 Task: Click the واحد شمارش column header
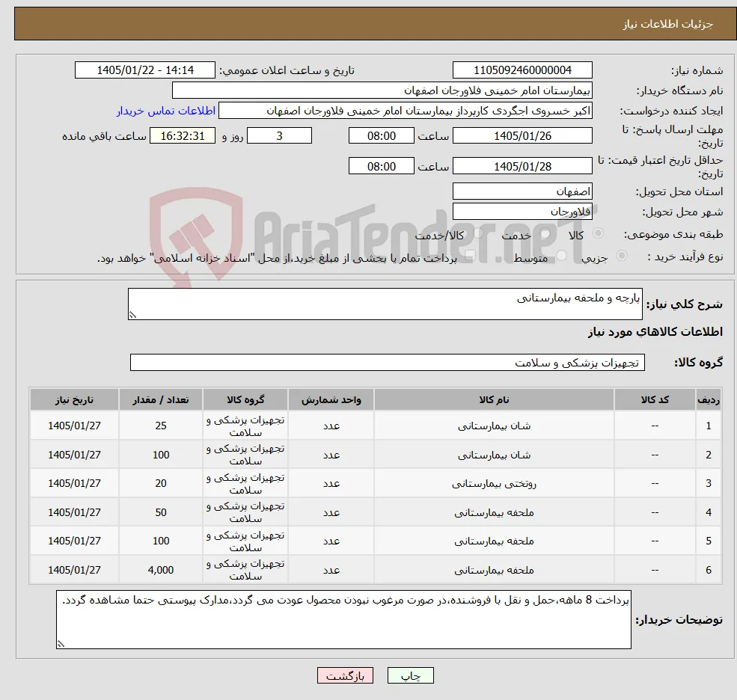coord(331,399)
